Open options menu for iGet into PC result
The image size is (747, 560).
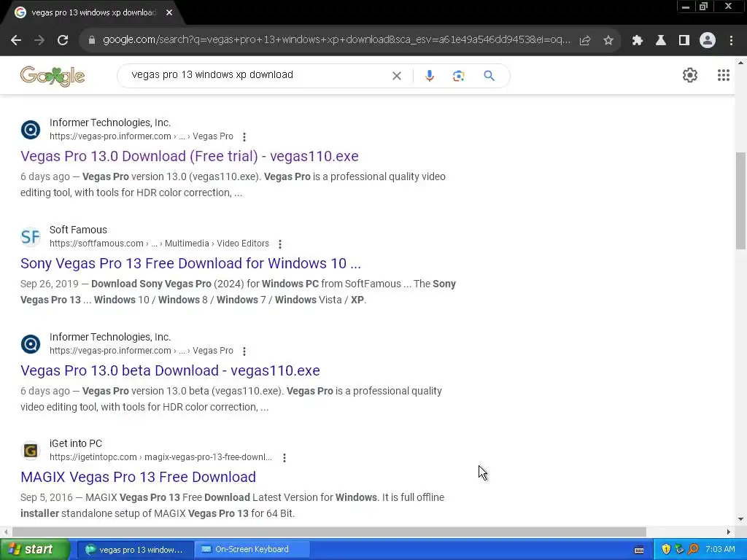pos(285,458)
